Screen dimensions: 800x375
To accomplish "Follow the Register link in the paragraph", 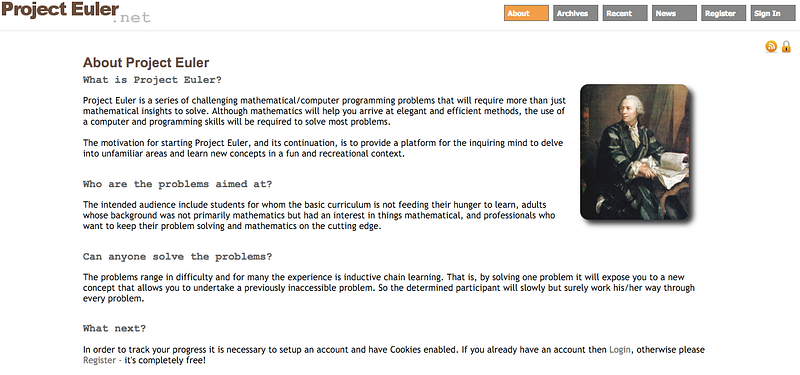I will (99, 360).
